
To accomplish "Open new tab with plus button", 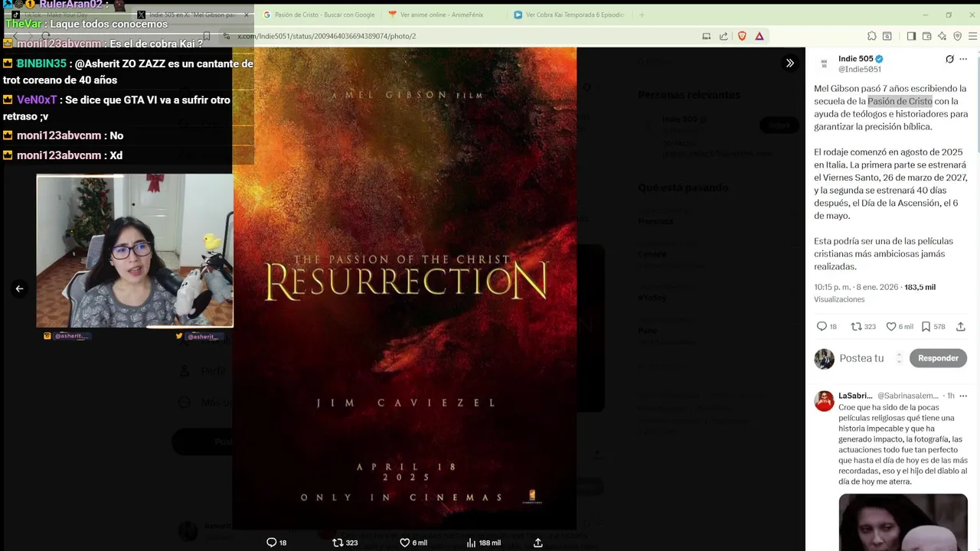I will tap(642, 15).
